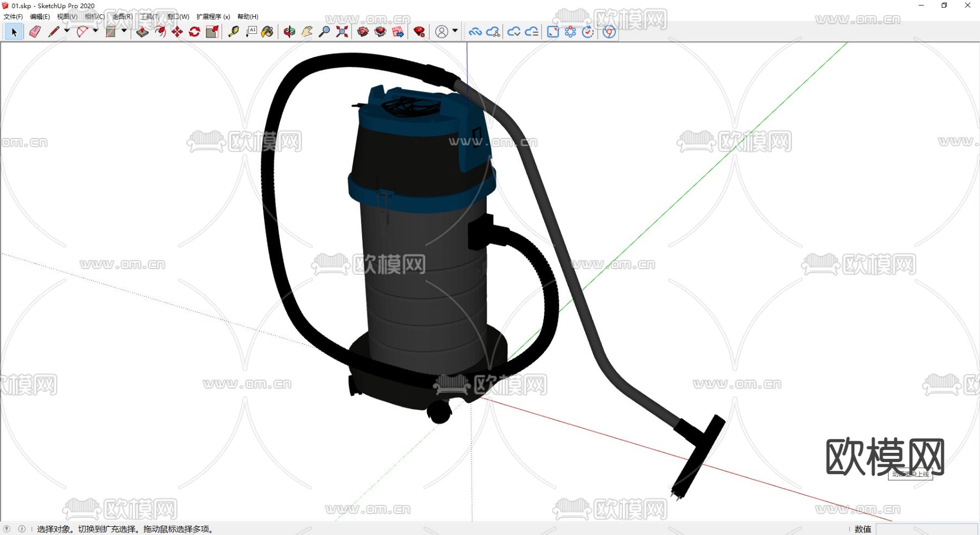Activate the Push/Pull tool
The width and height of the screenshot is (980, 535).
[142, 32]
